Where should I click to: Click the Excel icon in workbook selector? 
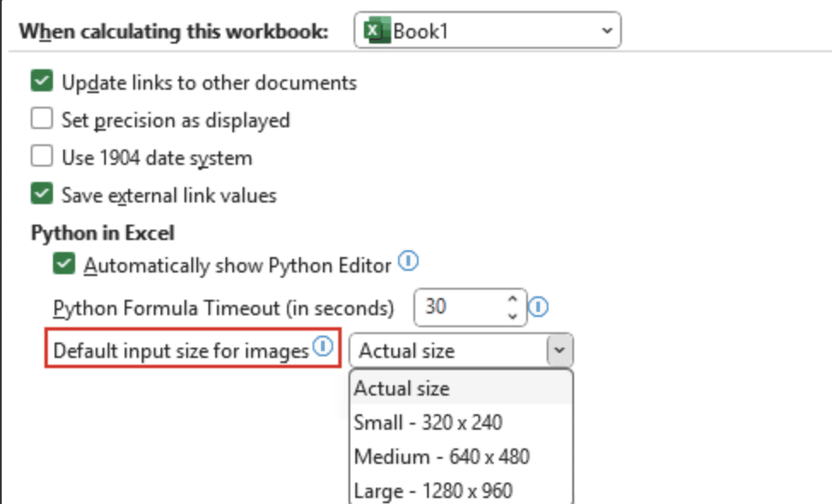click(x=373, y=32)
